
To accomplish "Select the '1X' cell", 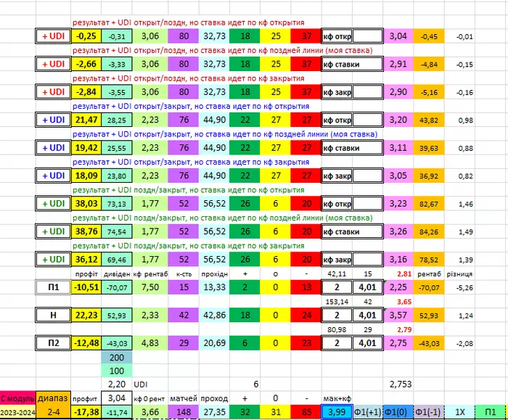I will pos(459,412).
